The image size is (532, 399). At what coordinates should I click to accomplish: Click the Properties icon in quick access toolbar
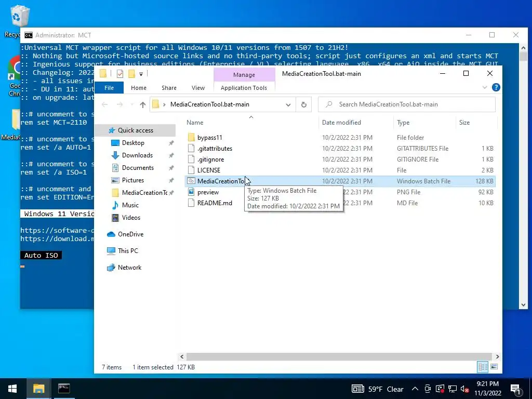[x=120, y=74]
